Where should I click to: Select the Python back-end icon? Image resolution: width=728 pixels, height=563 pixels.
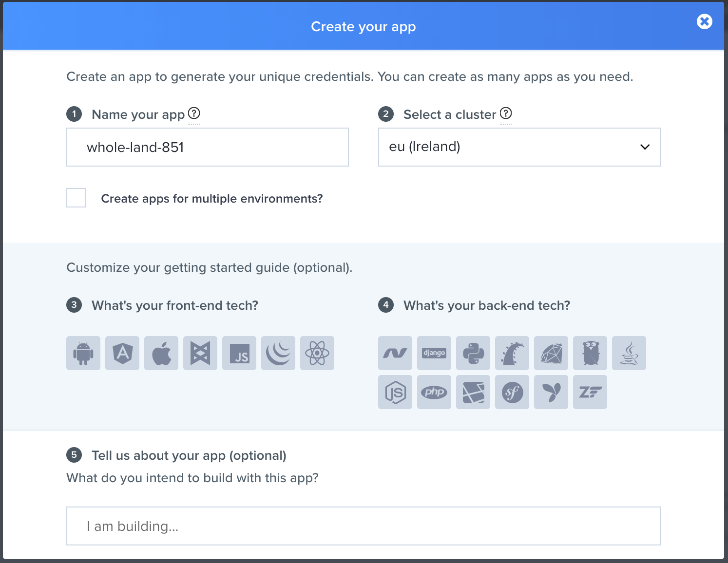pyautogui.click(x=473, y=353)
